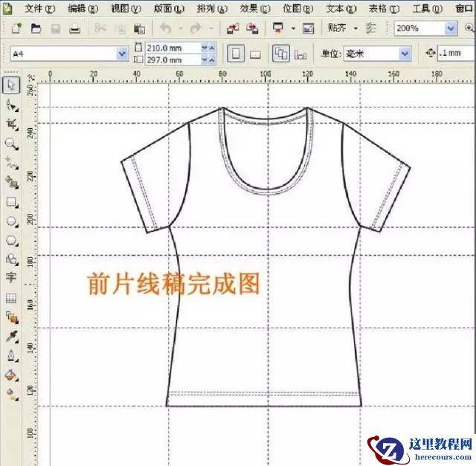Open the 毫米 units dropdown
This screenshot has height=466, width=476.
(405, 54)
